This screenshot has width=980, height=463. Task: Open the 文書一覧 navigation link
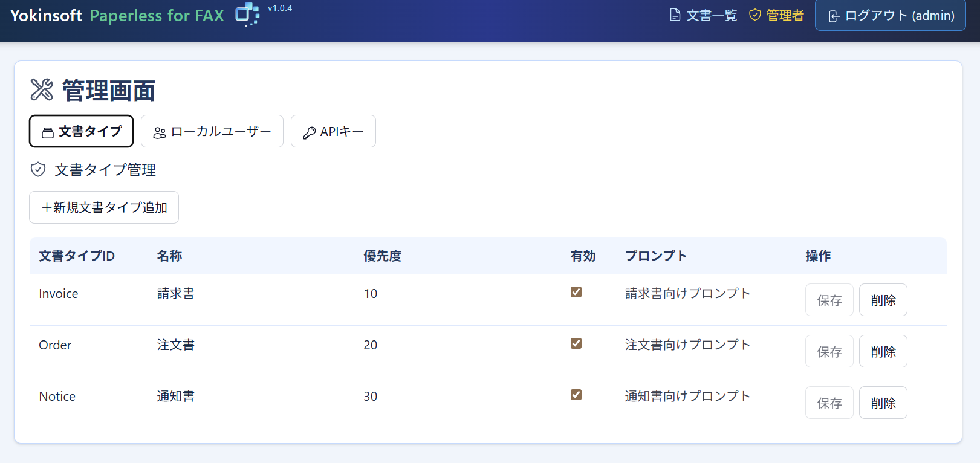[704, 15]
